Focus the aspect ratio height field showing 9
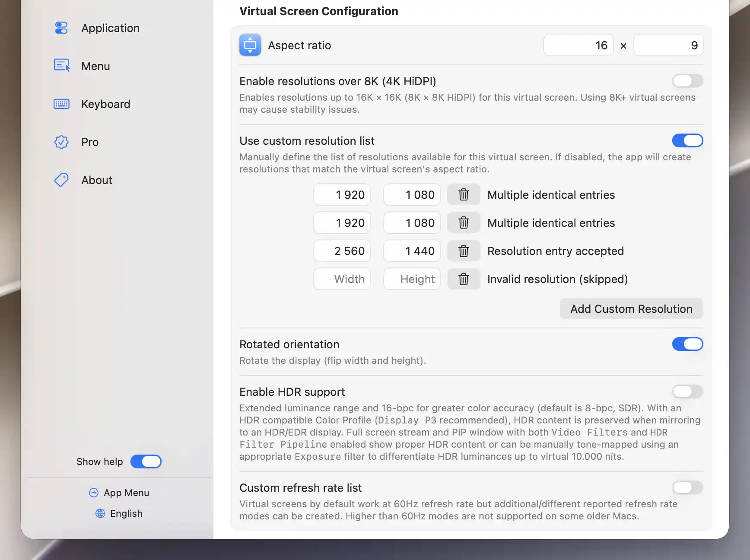The height and width of the screenshot is (560, 750). tap(668, 45)
